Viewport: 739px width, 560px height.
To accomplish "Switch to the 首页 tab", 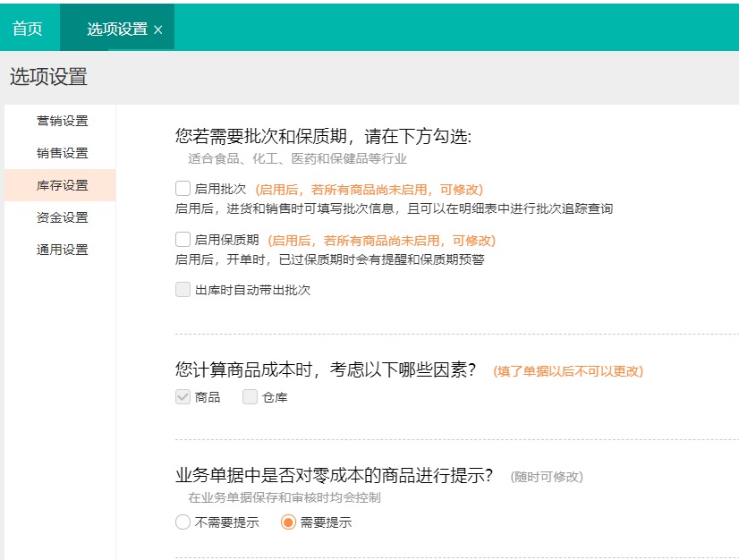I will [x=28, y=29].
